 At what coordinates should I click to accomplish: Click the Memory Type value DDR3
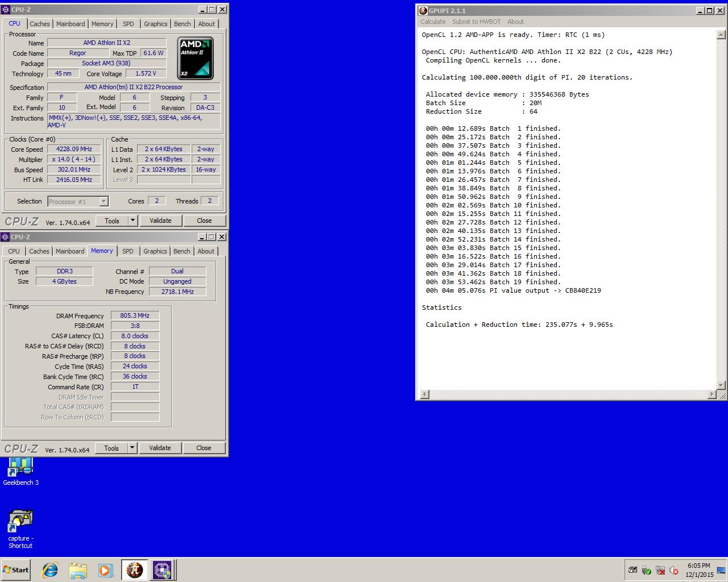(x=64, y=271)
